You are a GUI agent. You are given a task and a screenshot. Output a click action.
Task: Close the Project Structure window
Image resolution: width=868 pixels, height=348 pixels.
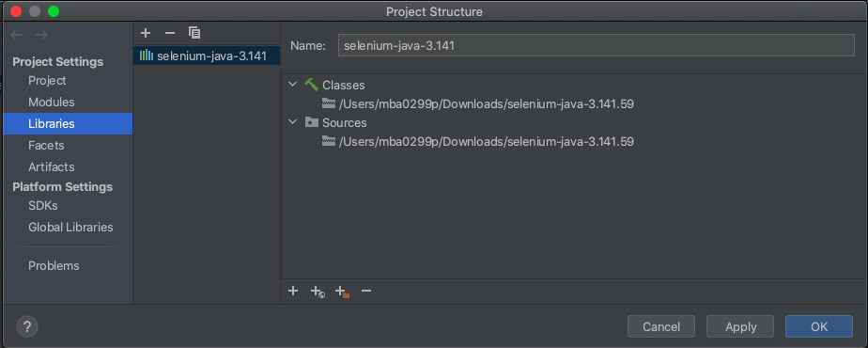point(16,11)
